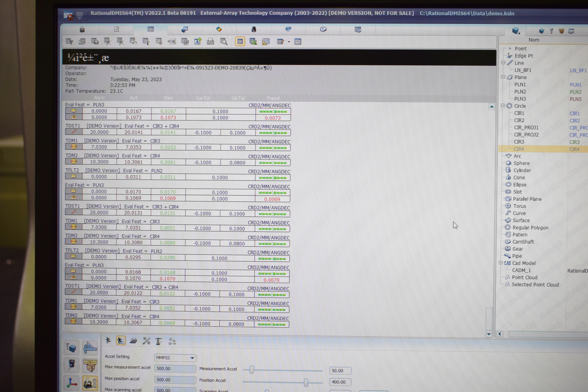This screenshot has height=392, width=588.
Task: Open the coordinate system axes panel
Action: (72, 383)
